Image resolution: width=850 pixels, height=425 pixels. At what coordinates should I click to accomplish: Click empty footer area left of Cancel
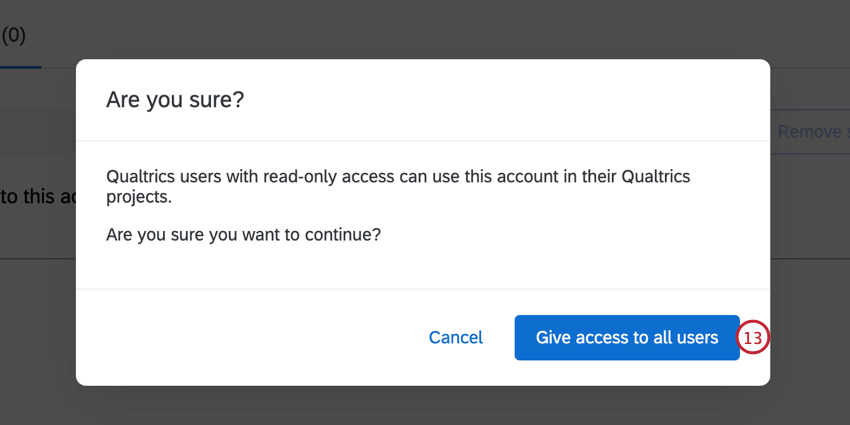tap(250, 338)
